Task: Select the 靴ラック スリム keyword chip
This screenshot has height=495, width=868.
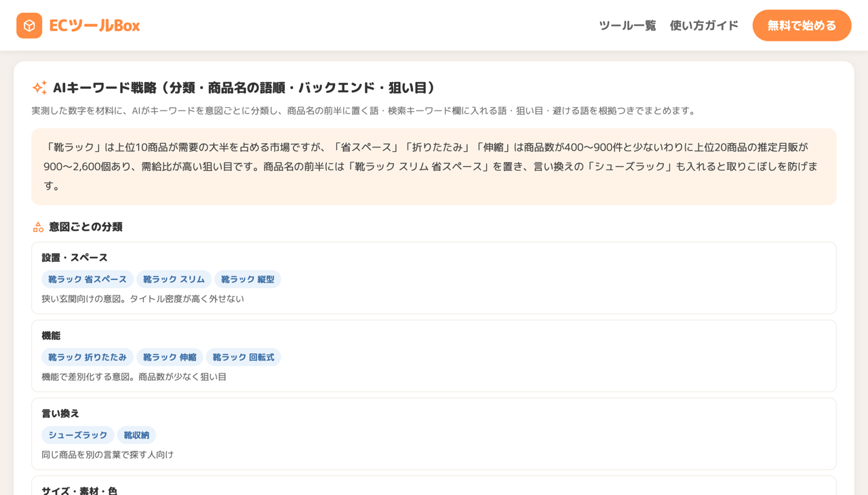Action: point(174,279)
